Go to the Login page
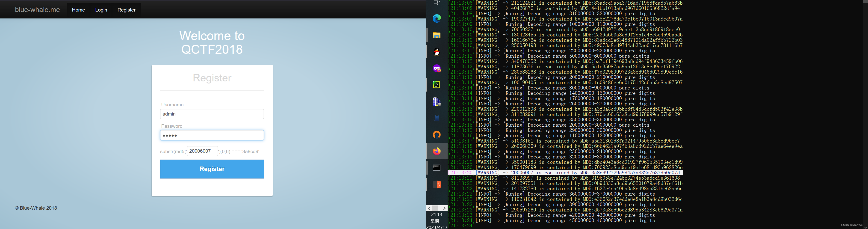 [x=101, y=10]
